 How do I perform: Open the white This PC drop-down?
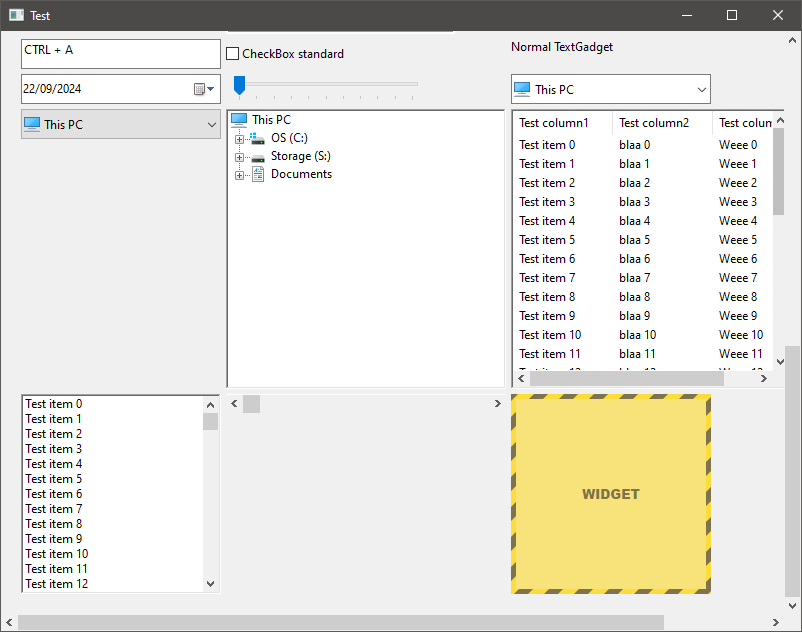[x=611, y=89]
